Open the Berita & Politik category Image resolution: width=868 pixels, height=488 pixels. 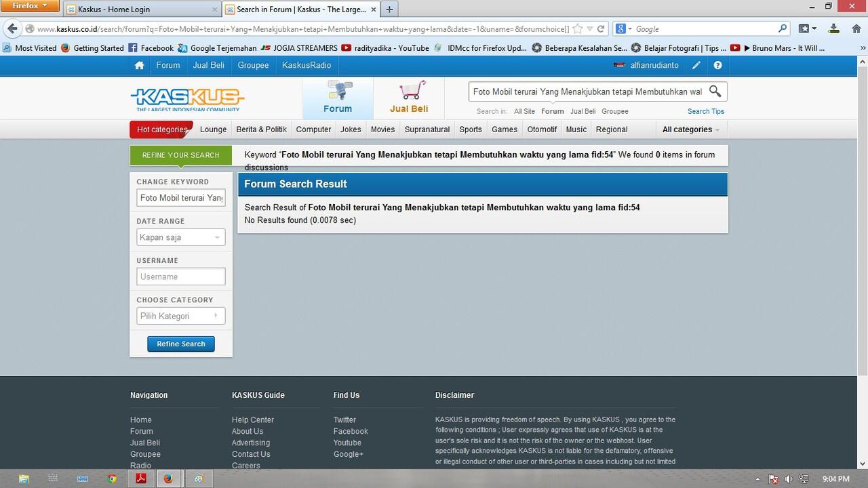pos(261,129)
